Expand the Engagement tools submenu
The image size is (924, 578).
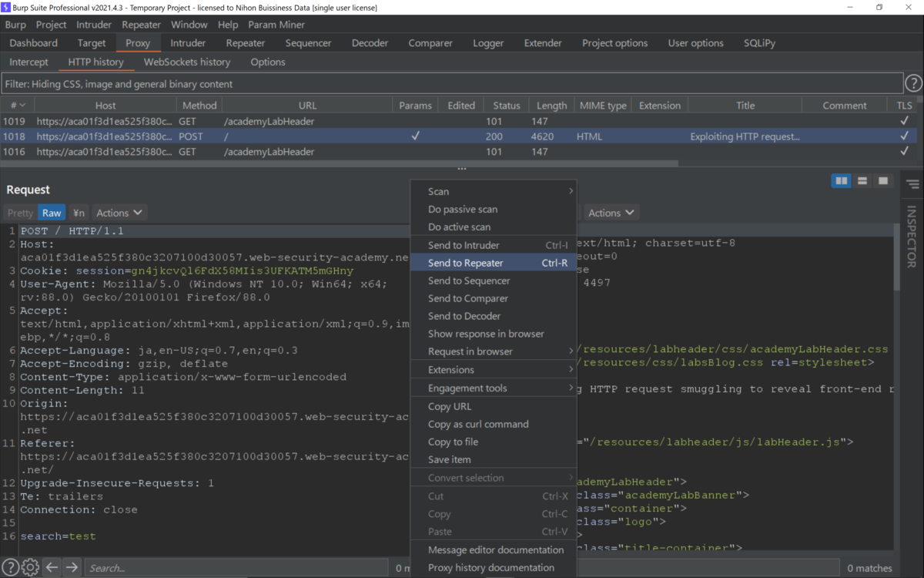pos(494,388)
